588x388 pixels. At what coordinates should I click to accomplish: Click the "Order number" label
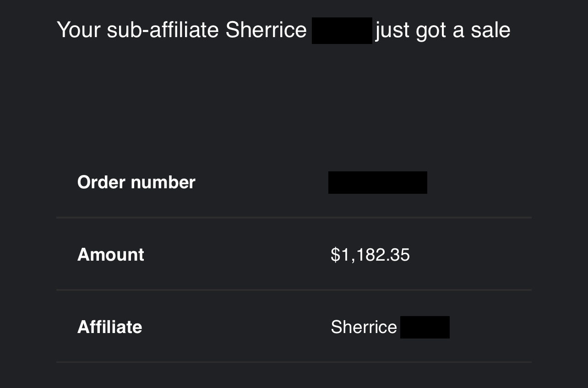pyautogui.click(x=136, y=182)
